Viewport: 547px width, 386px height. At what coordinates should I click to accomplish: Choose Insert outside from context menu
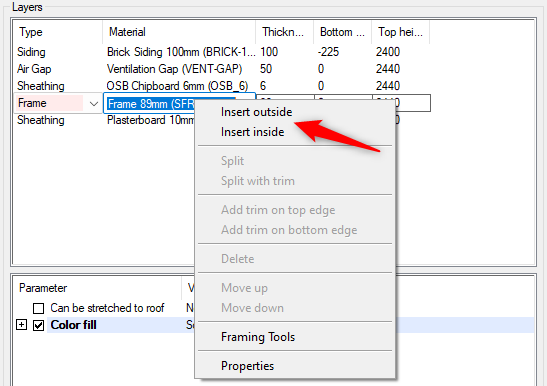click(256, 112)
